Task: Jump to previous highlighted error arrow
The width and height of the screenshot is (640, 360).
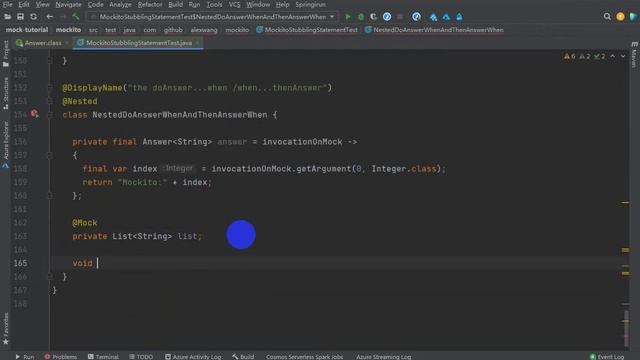Action: 613,56
